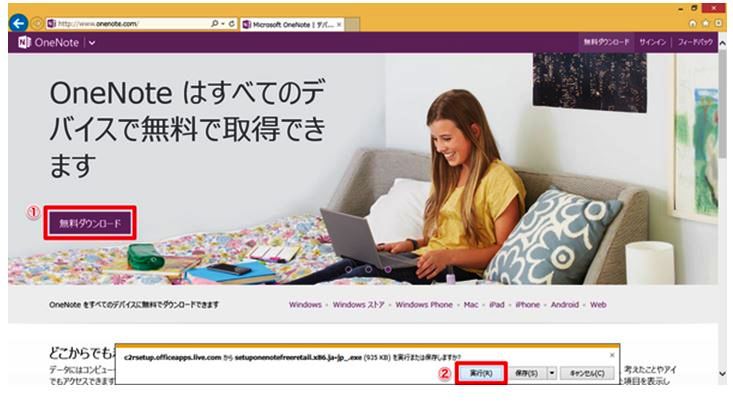Open the Web link
Screen dimensions: 733x414
tap(598, 305)
